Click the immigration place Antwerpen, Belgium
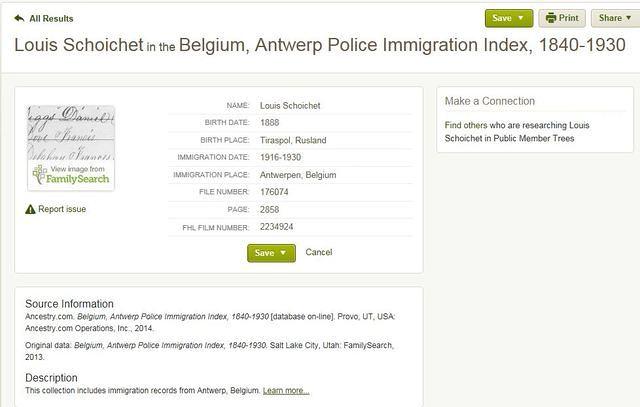The image size is (640, 407). 298,175
